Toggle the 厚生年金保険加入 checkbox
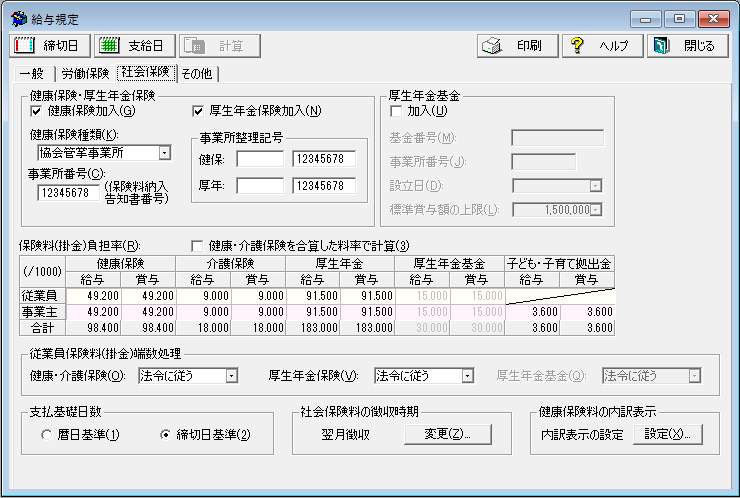 pos(198,111)
